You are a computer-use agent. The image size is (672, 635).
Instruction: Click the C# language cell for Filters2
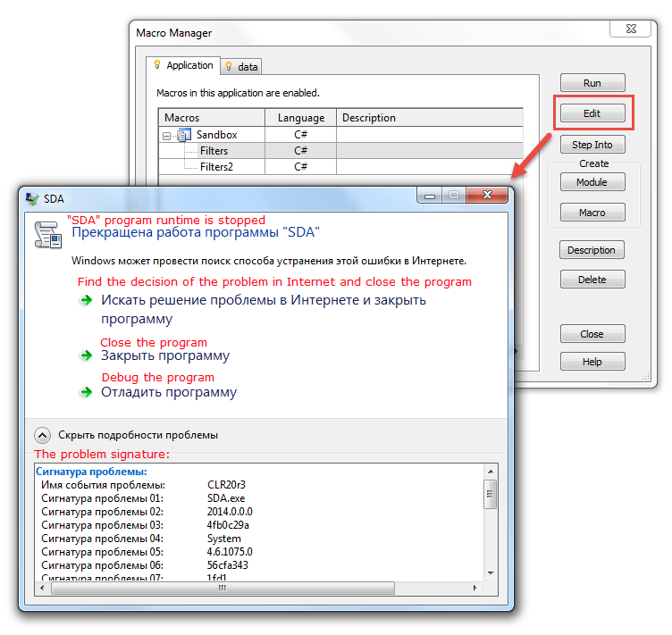point(301,167)
